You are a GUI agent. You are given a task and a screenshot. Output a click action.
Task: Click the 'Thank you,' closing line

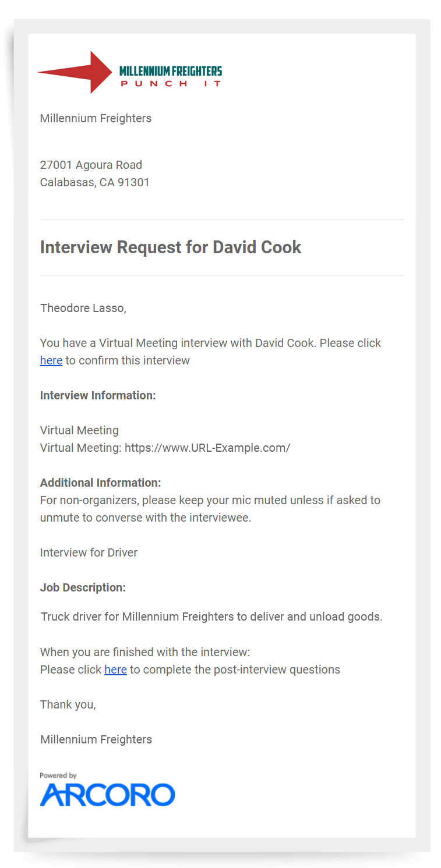pyautogui.click(x=68, y=704)
